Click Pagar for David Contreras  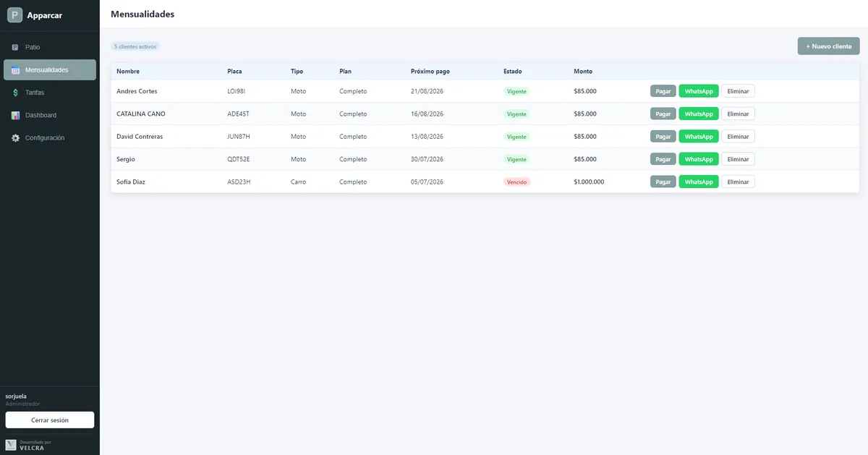click(x=663, y=136)
